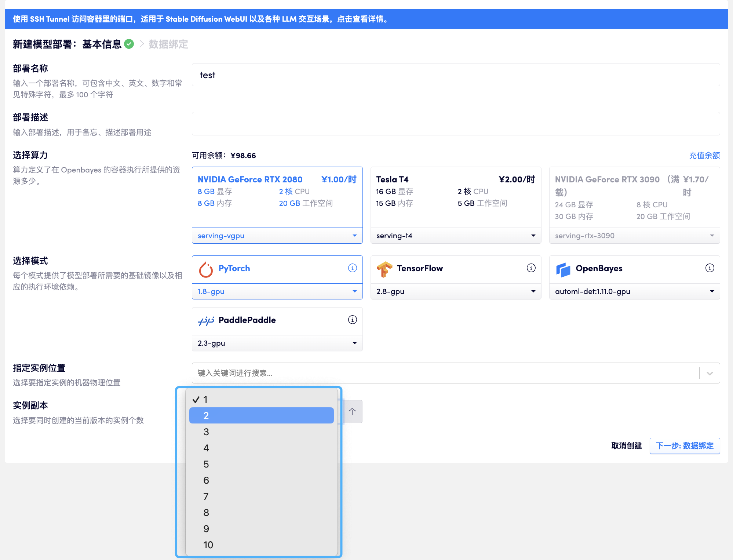Viewport: 733px width, 560px height.
Task: Click the PaddlePaddle logo icon
Action: coord(206,321)
